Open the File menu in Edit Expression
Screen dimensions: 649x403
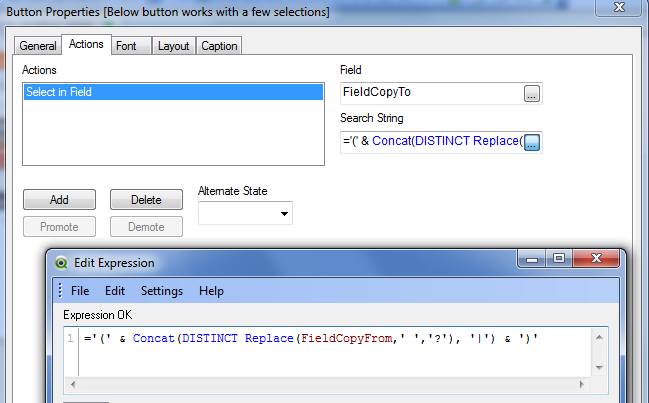80,291
